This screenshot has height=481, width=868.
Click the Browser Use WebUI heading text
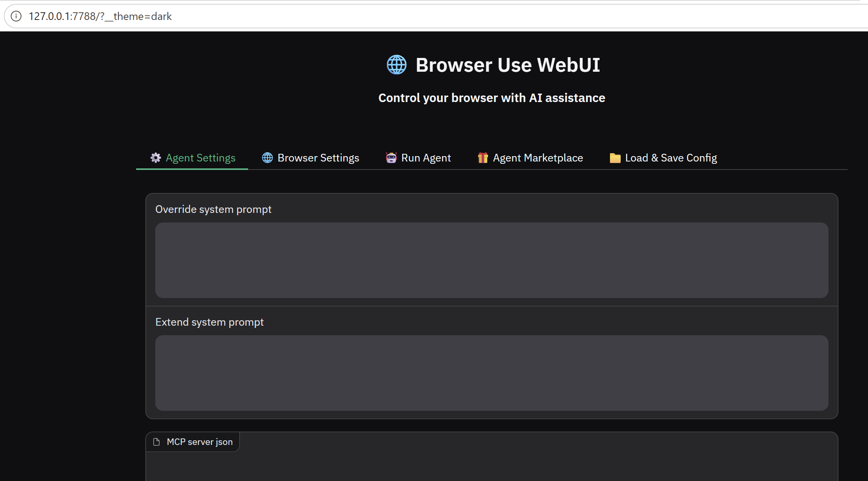(x=508, y=65)
